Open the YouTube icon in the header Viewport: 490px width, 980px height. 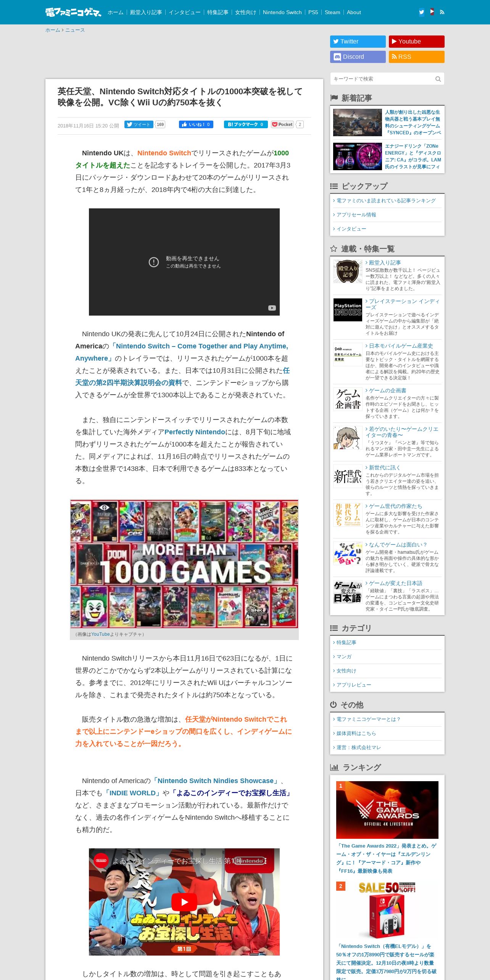432,12
